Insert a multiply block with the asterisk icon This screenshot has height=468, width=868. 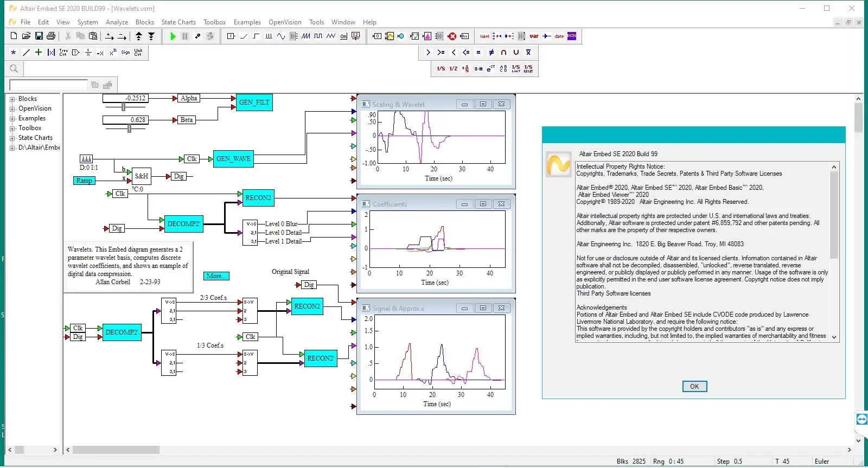click(14, 53)
